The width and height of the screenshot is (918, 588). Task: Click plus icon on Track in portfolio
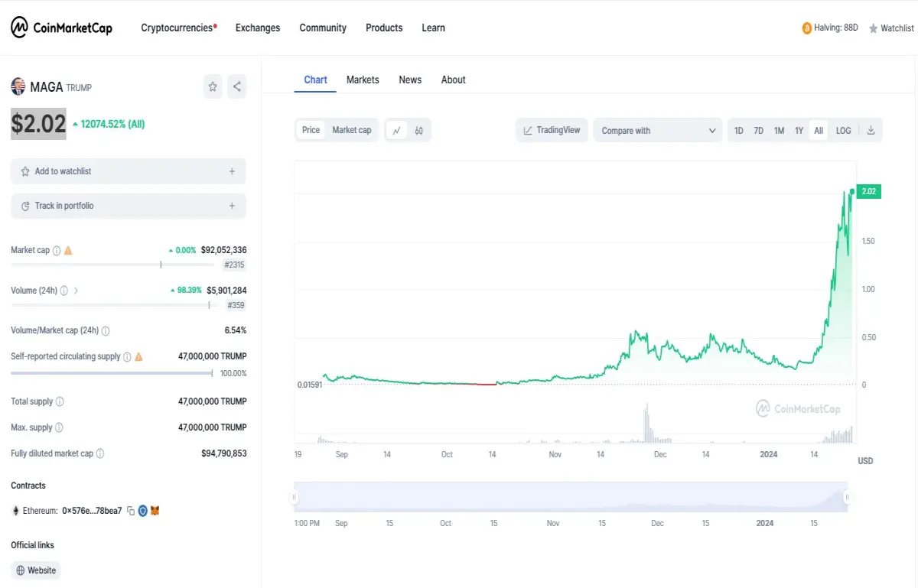click(232, 206)
